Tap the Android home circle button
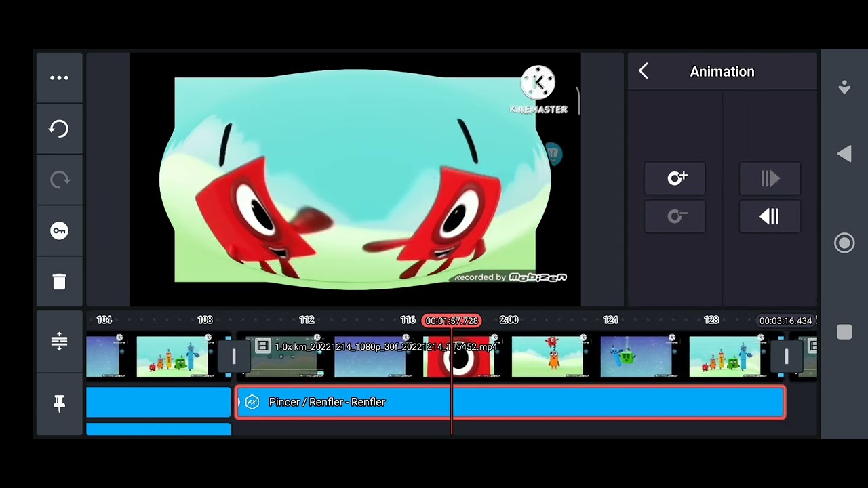This screenshot has height=488, width=868. 844,243
